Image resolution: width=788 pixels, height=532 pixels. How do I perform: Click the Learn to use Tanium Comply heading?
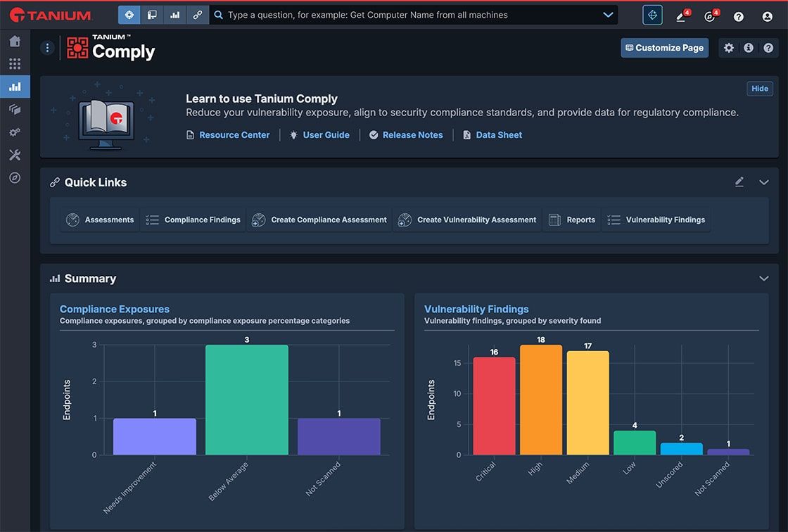tap(261, 99)
